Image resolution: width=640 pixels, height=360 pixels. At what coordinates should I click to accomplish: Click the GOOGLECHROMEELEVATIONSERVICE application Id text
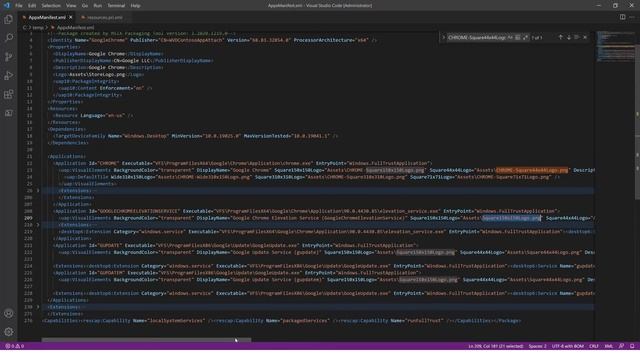[139, 211]
